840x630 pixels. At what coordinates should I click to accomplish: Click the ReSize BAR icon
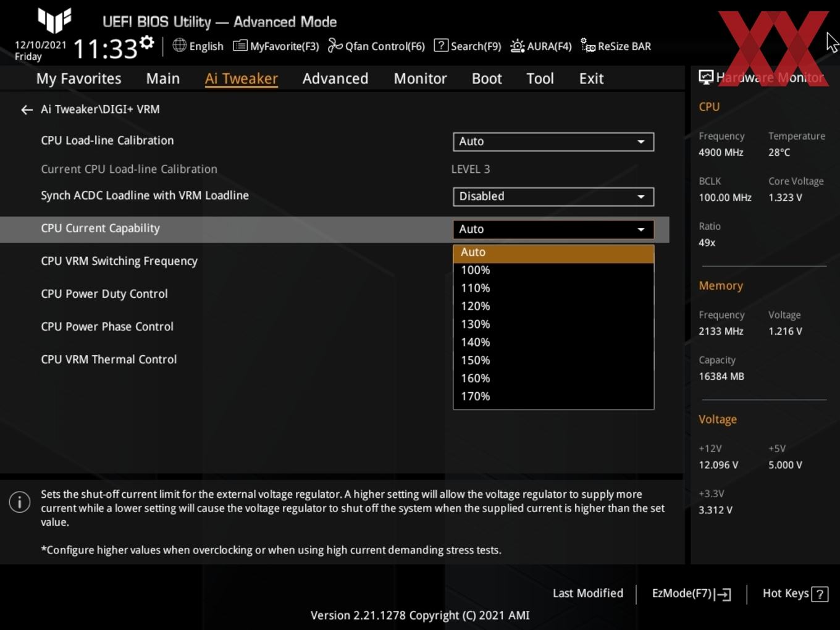(588, 46)
